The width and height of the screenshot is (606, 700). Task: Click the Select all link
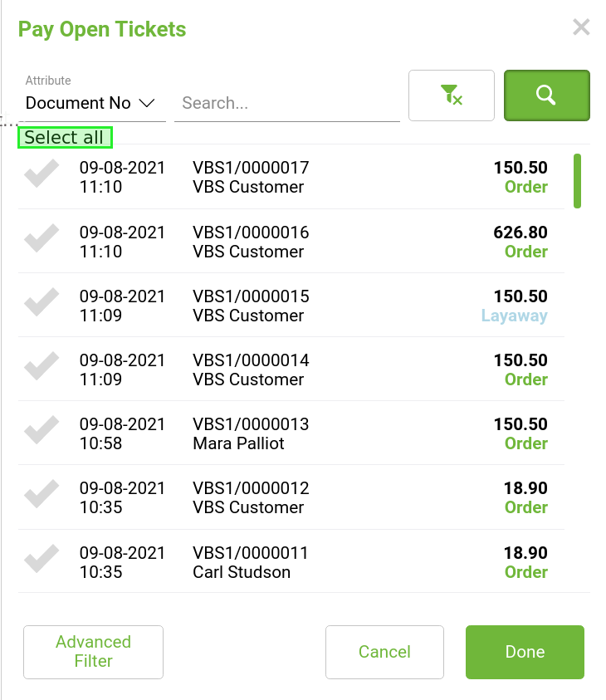pos(65,138)
